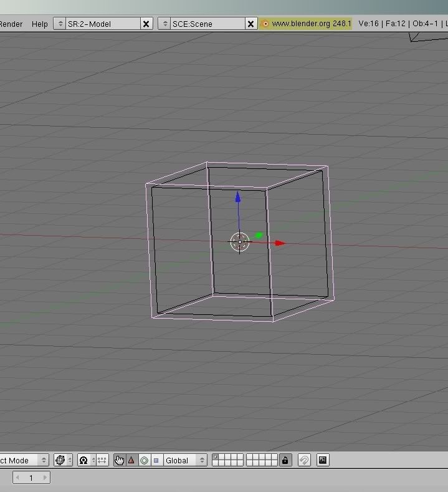The height and width of the screenshot is (492, 448).
Task: Click the render this window image icon
Action: [x=323, y=460]
